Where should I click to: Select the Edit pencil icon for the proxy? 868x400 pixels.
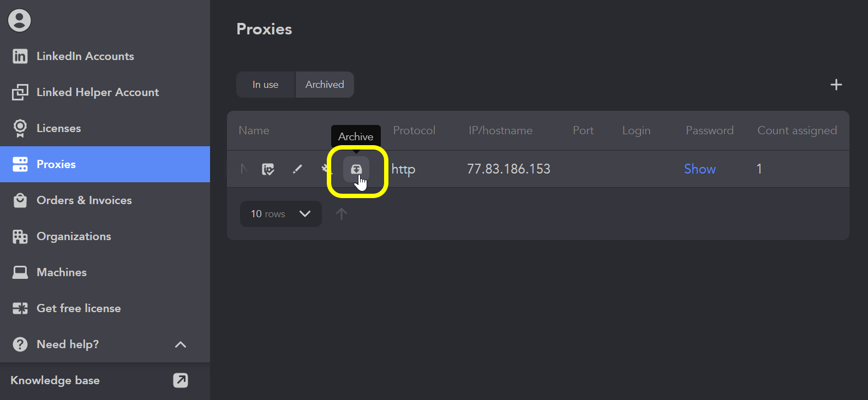297,169
